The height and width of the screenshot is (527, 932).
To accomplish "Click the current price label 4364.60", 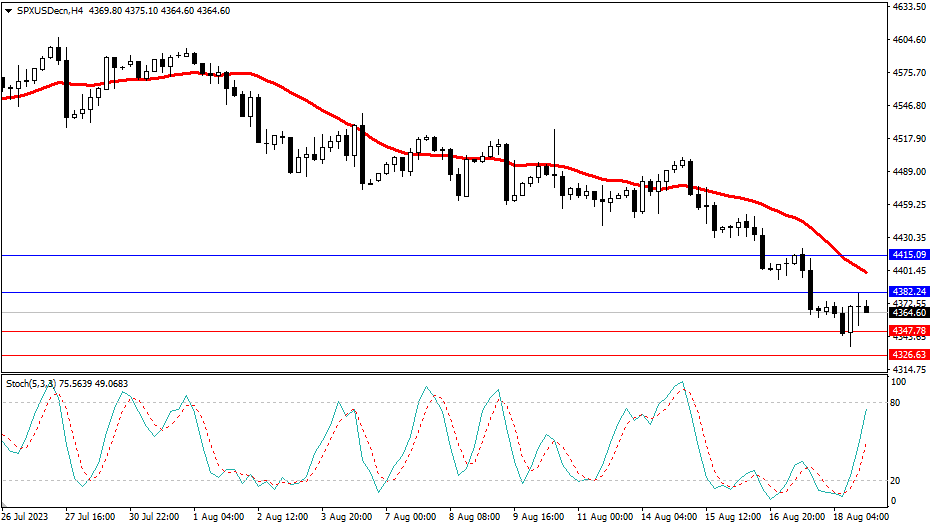I will pos(910,313).
